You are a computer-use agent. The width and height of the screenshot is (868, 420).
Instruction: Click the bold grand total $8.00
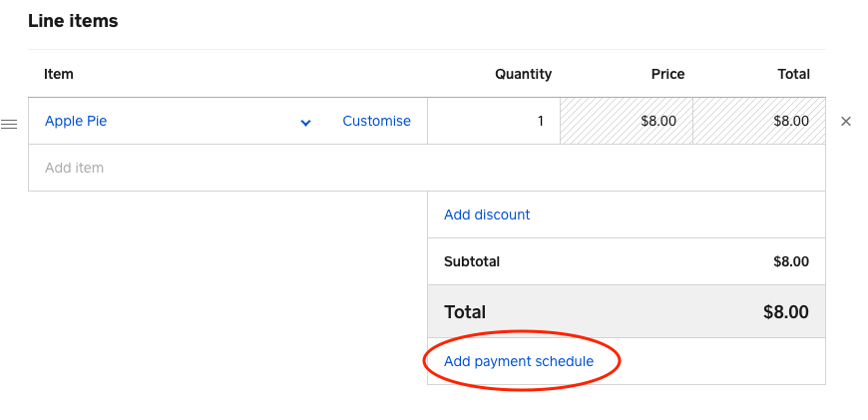tap(785, 311)
